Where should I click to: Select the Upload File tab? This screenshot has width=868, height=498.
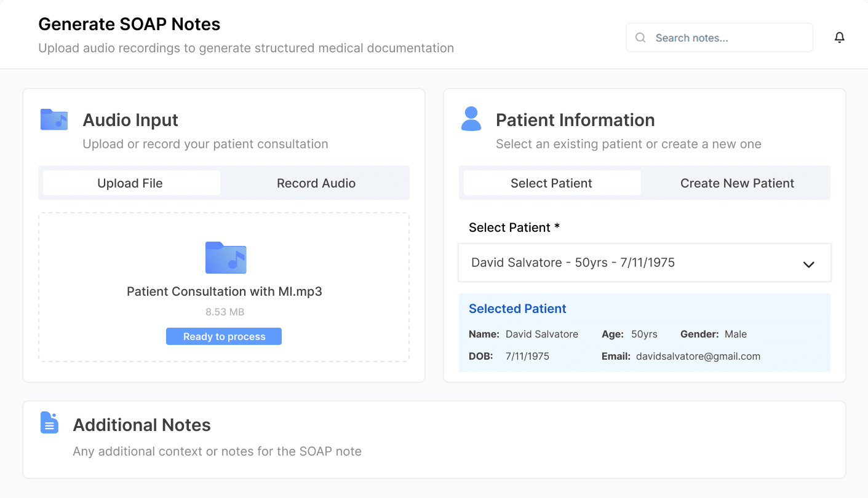(130, 183)
